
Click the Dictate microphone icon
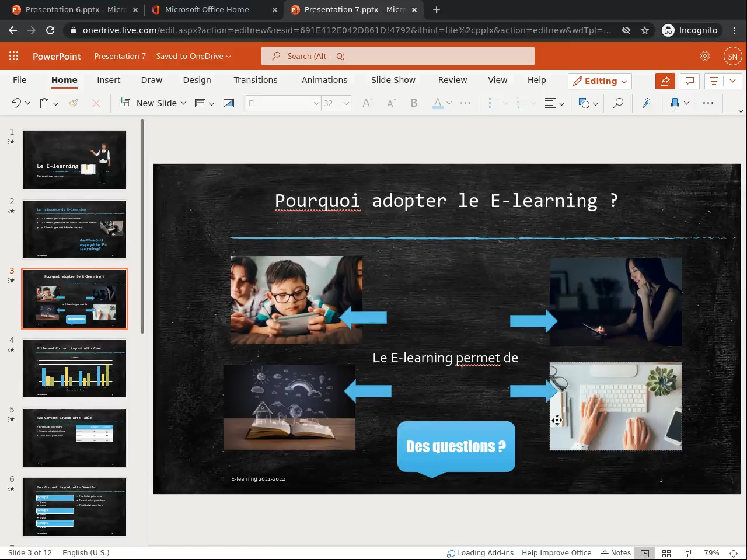(x=675, y=103)
